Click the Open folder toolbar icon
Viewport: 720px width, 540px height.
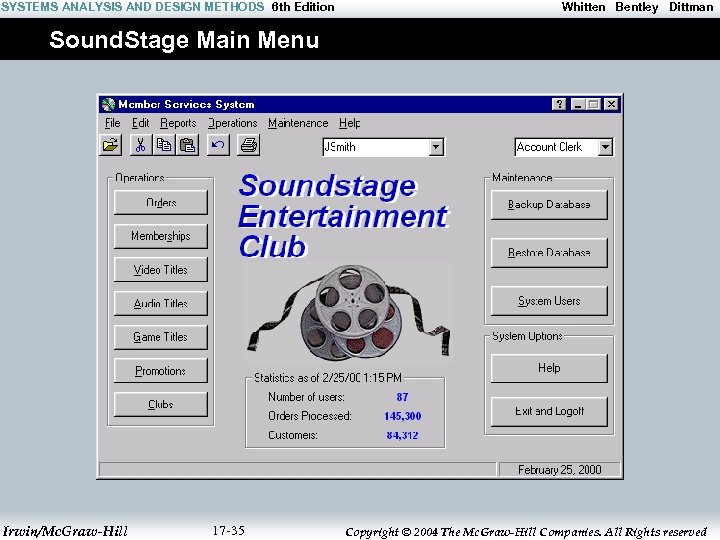[110, 146]
